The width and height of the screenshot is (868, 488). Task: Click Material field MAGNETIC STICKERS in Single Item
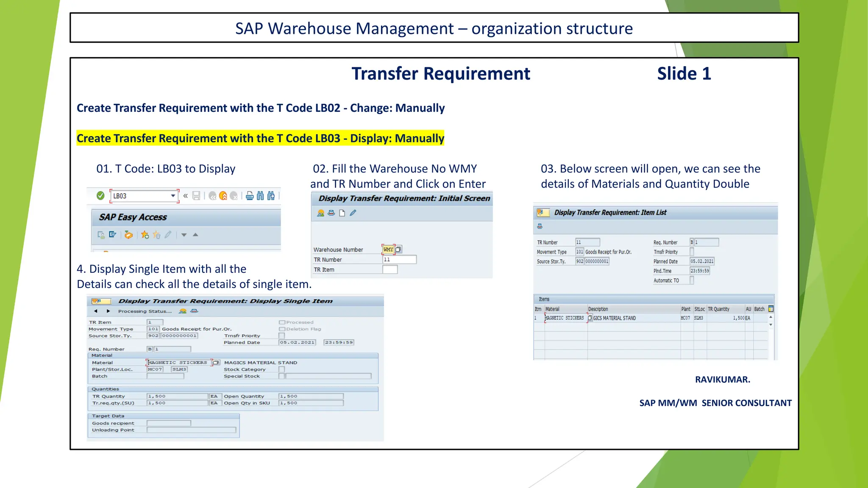[x=179, y=363]
